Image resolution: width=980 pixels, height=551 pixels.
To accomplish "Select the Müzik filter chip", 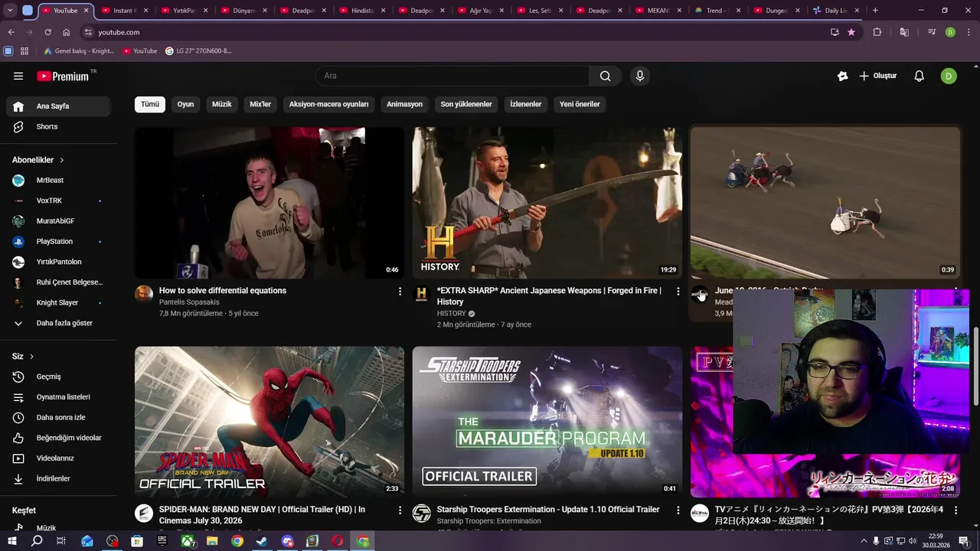I will (221, 104).
